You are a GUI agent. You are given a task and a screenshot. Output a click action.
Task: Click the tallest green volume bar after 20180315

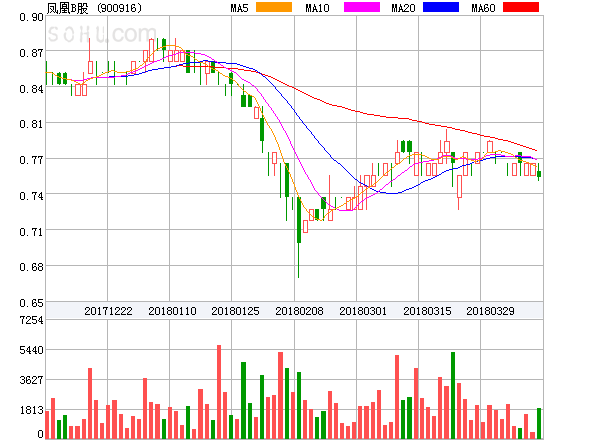click(453, 395)
